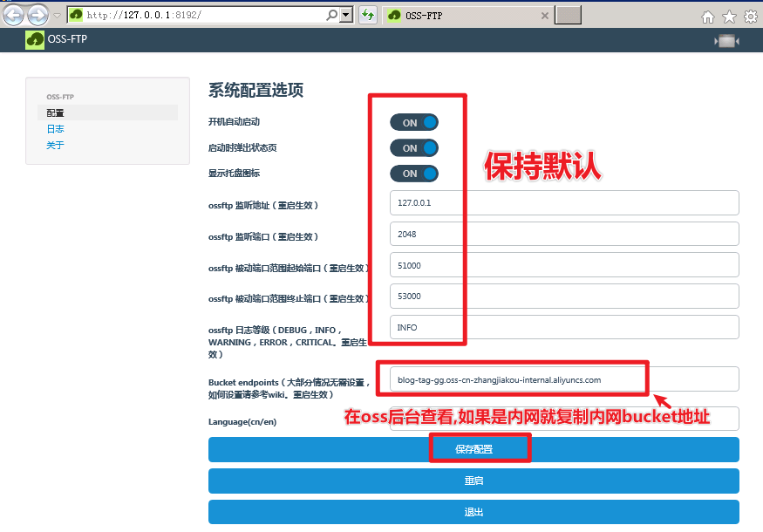The height and width of the screenshot is (532, 763).
Task: Toggle the 开机自启动 switch
Action: [x=413, y=123]
